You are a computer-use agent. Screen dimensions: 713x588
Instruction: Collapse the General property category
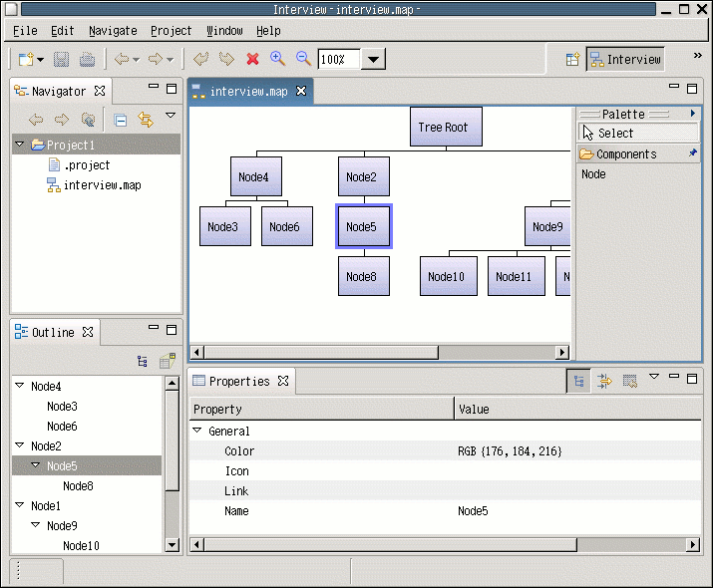[x=196, y=432]
